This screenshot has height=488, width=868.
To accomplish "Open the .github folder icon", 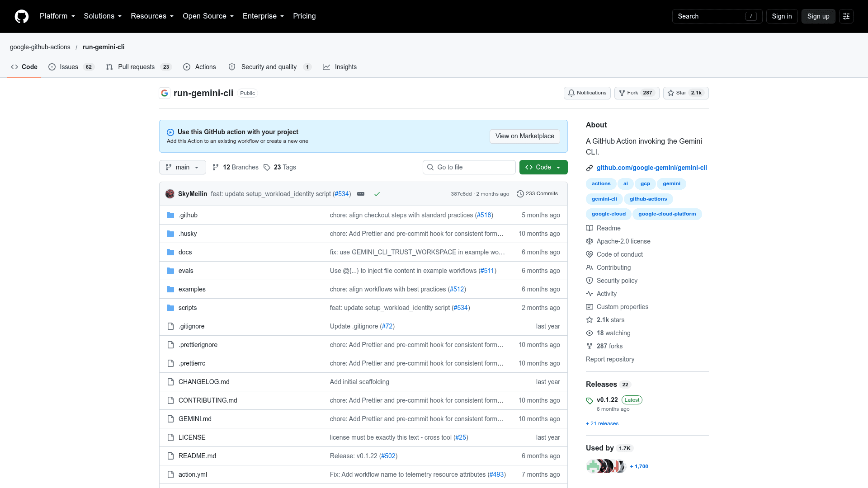I will click(x=170, y=215).
